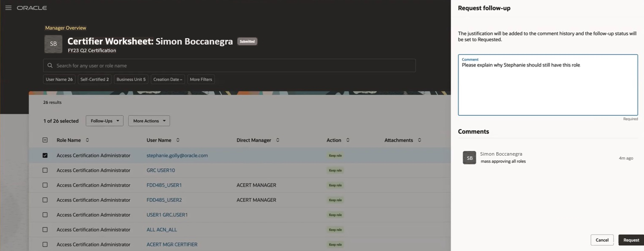This screenshot has width=644, height=251.
Task: Click the search magnifier icon
Action: pyautogui.click(x=50, y=65)
